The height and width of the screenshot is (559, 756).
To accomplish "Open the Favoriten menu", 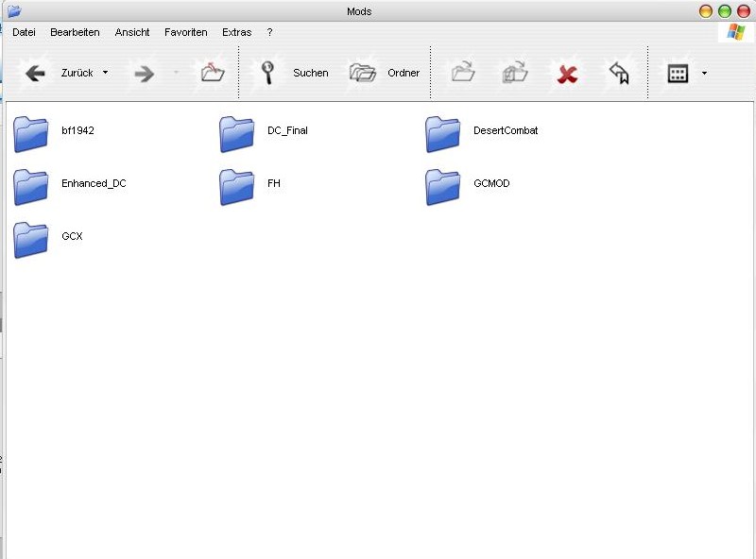I will tap(185, 32).
